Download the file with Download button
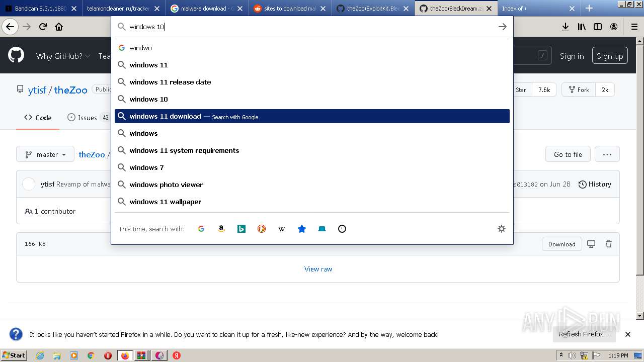The width and height of the screenshot is (644, 362). tap(562, 244)
